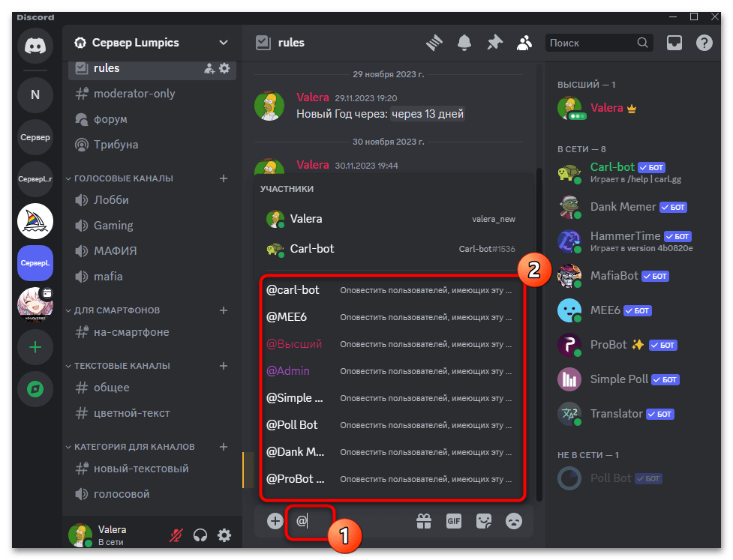Open the общее text channel

[111, 388]
